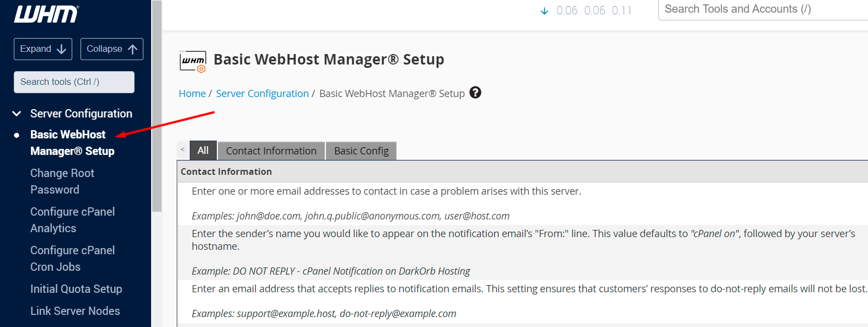868x327 pixels.
Task: Open the help question mark icon
Action: (475, 93)
